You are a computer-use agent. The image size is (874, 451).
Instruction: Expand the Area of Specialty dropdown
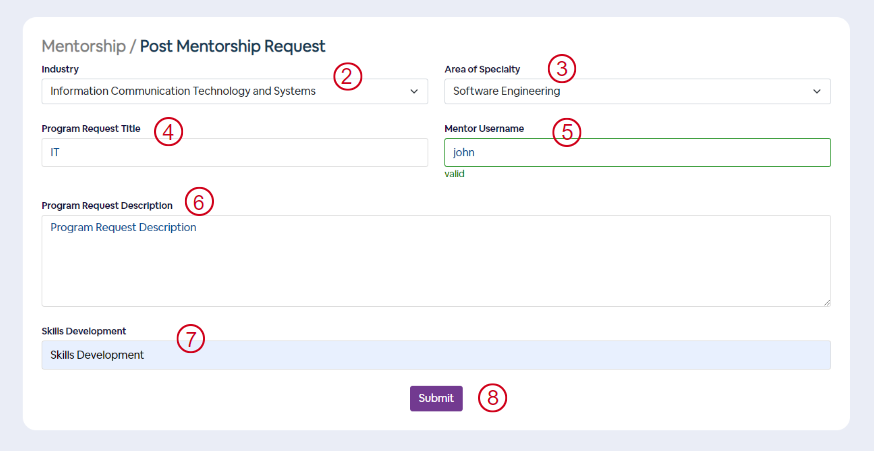pyautogui.click(x=637, y=91)
